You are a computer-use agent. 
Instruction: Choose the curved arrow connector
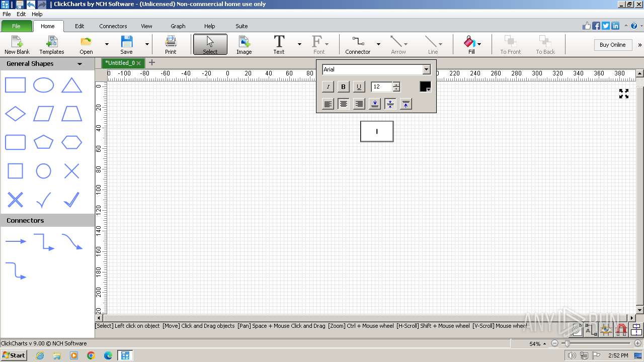[x=72, y=242]
